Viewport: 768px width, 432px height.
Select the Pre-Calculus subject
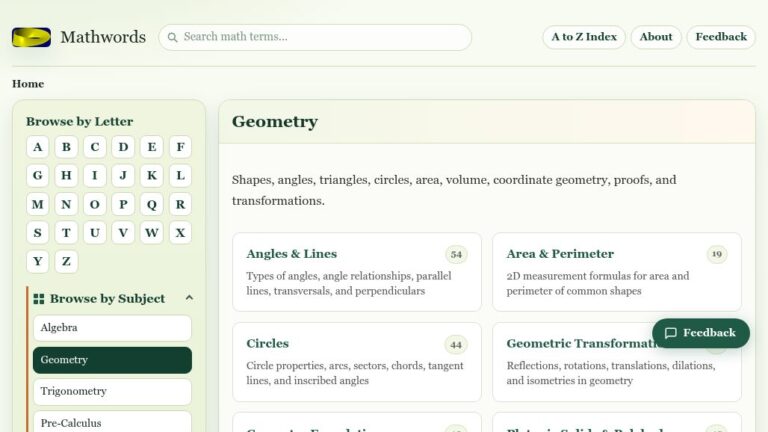click(x=112, y=422)
